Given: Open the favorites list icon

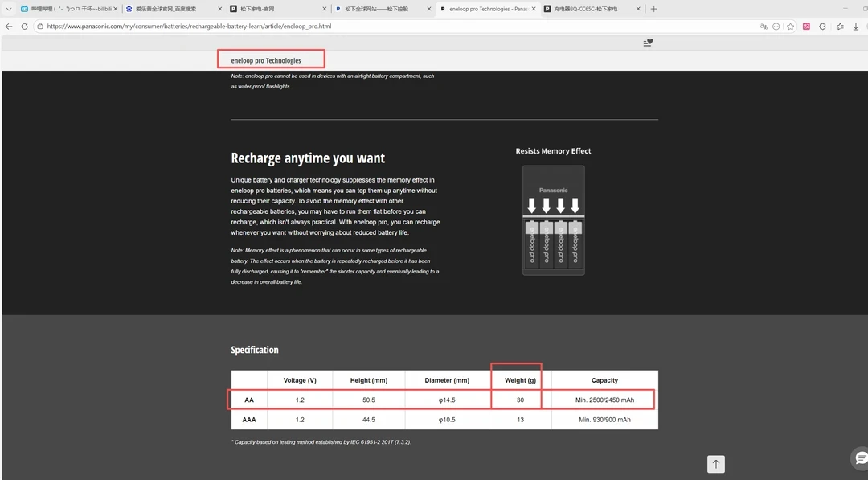Looking at the screenshot, I should pos(841,26).
